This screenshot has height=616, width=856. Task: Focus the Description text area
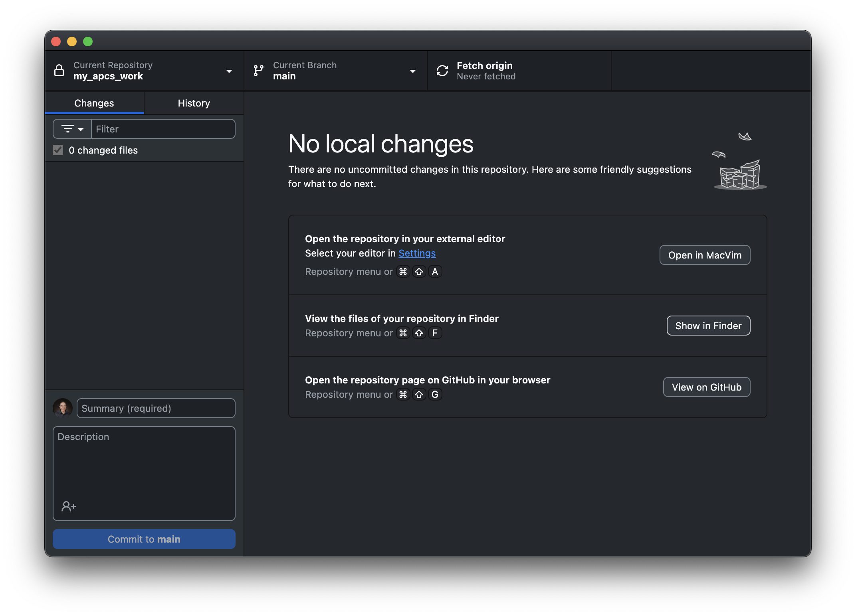coord(144,473)
